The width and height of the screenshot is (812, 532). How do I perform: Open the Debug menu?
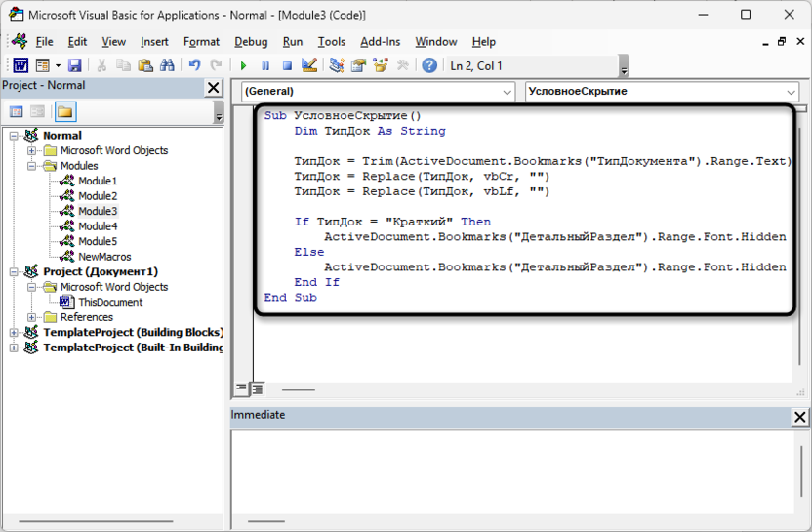point(251,42)
